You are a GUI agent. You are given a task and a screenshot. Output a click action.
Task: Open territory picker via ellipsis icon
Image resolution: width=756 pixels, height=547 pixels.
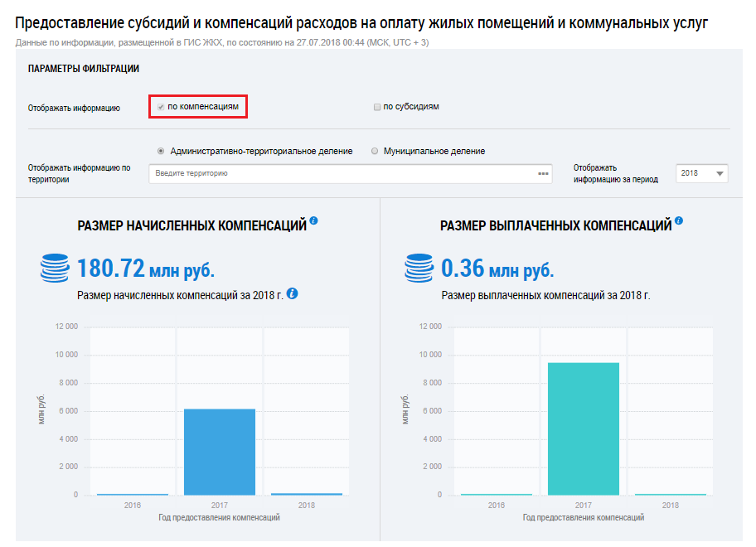click(x=544, y=174)
